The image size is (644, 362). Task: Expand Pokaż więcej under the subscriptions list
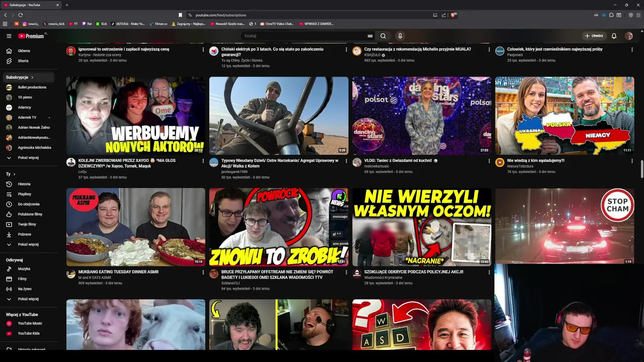point(28,158)
